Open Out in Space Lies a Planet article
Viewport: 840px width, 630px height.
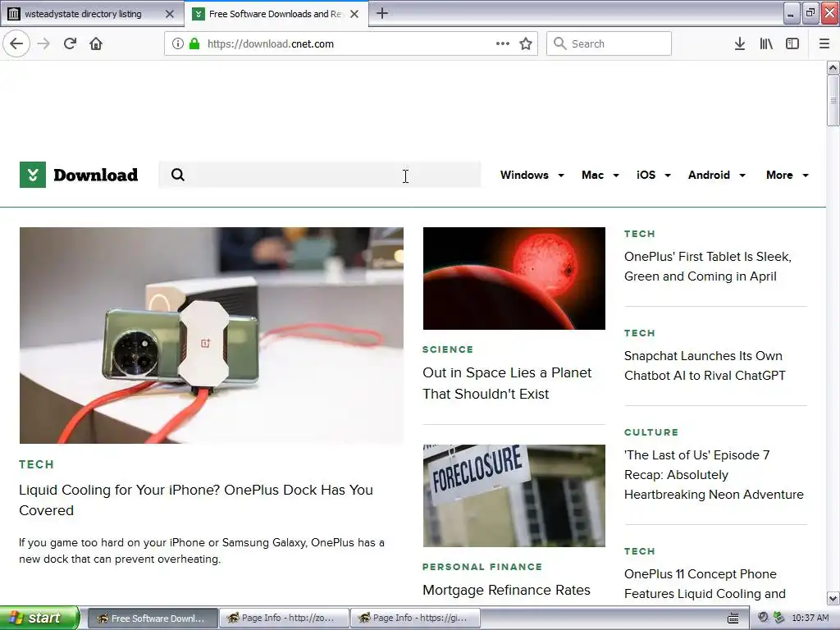click(507, 383)
